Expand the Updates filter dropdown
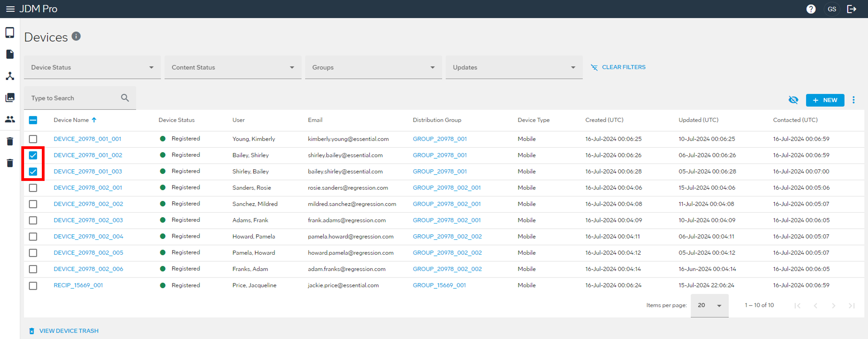This screenshot has width=868, height=339. (514, 67)
